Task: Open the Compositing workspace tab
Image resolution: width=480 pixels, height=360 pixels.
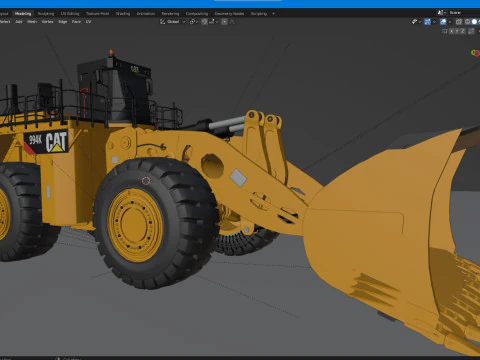Action: coord(197,14)
